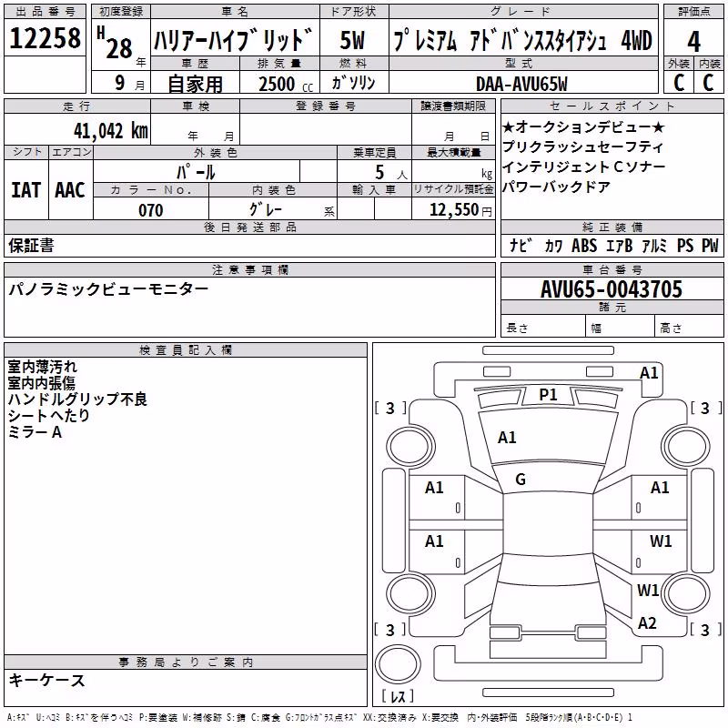This screenshot has height=728, width=728.
Task: Select interior color グレー
Action: coord(266,209)
